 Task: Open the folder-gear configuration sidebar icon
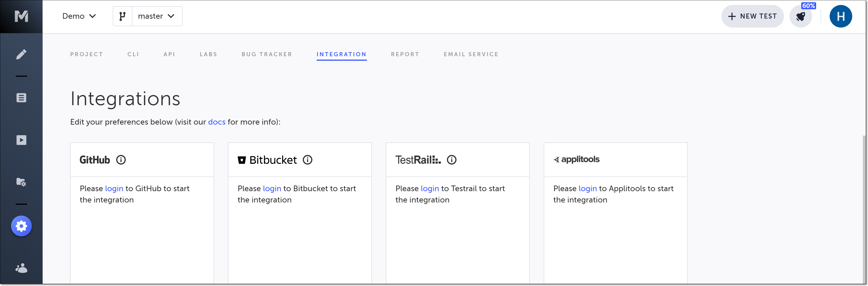21,182
